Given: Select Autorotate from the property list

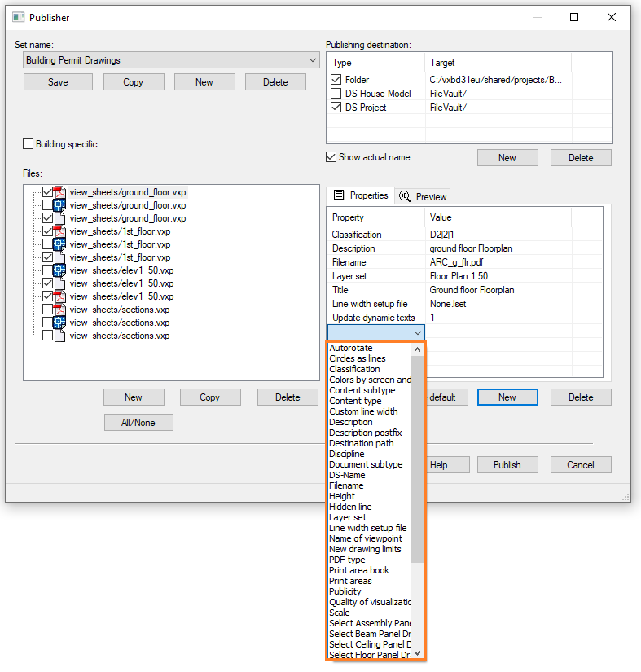Looking at the screenshot, I should click(351, 348).
